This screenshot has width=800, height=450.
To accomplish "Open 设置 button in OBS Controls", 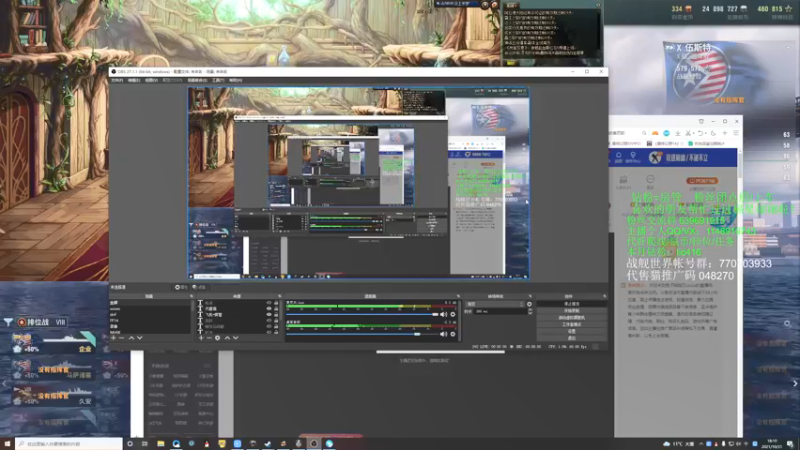I will coord(571,331).
